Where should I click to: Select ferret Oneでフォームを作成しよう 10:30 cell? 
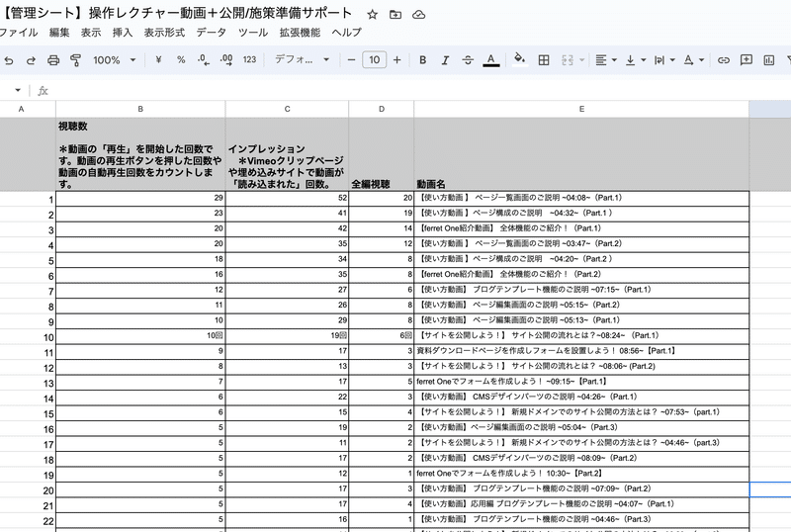coord(581,474)
